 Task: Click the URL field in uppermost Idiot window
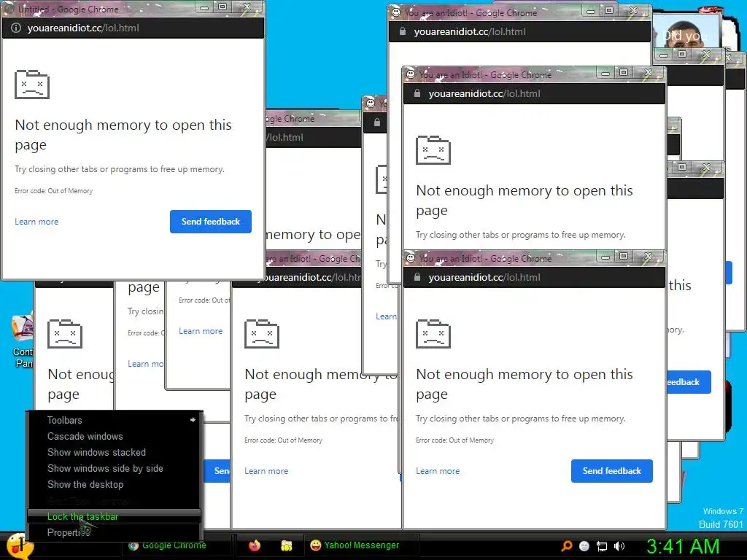click(470, 32)
